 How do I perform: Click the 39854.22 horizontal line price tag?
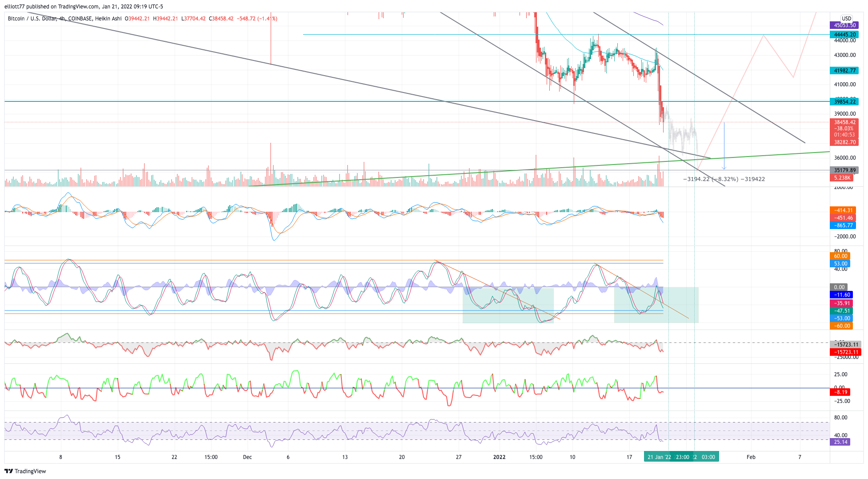(844, 102)
